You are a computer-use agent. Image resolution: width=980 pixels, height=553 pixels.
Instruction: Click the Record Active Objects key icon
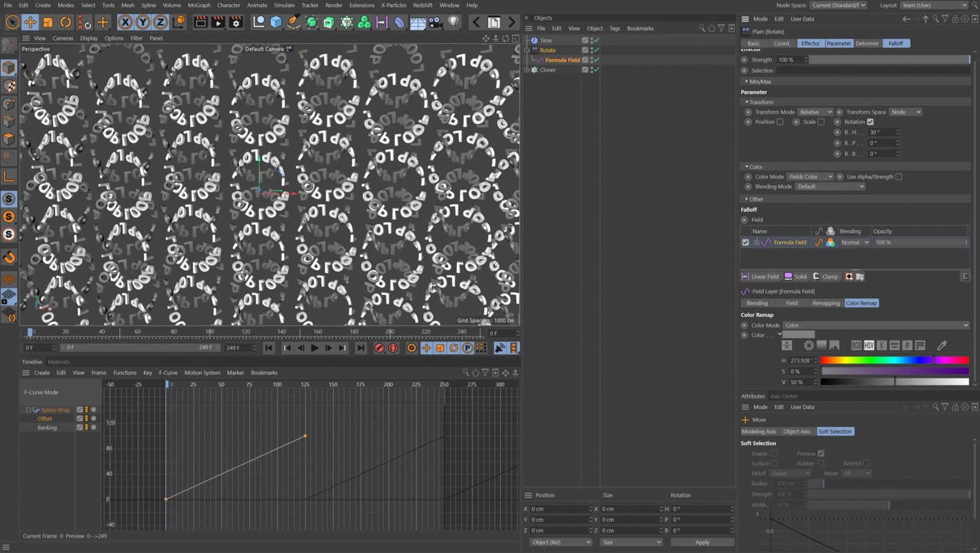(379, 348)
